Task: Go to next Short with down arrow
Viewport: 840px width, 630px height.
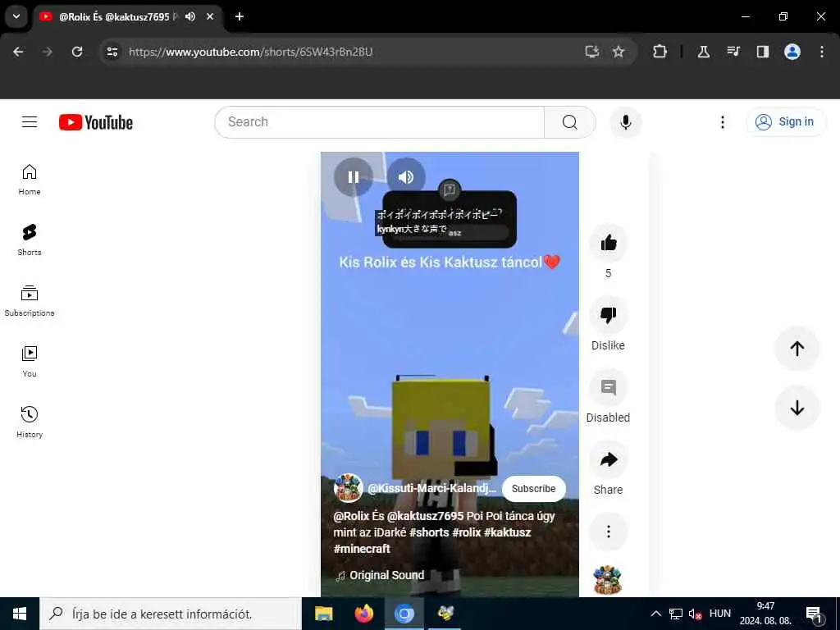Action: [x=797, y=408]
